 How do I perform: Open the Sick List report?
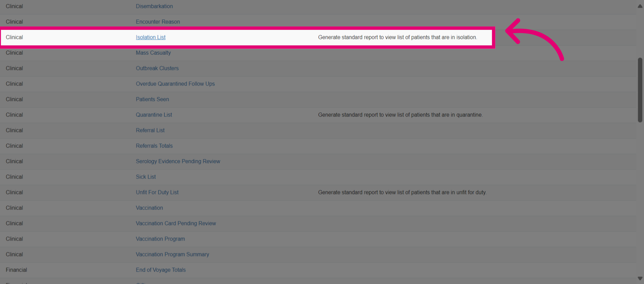click(x=146, y=177)
